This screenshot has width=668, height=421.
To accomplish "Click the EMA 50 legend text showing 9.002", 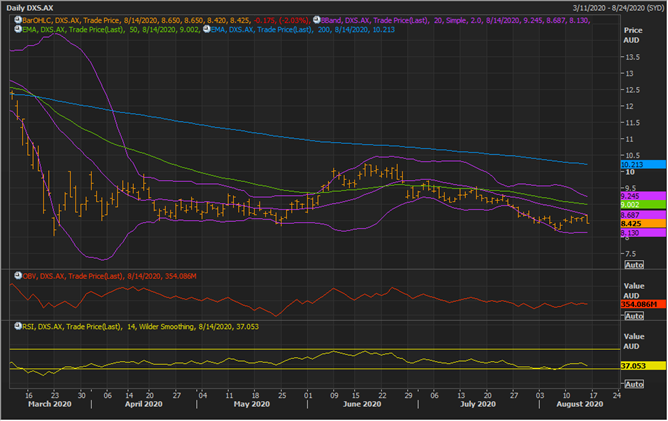I will click(112, 29).
